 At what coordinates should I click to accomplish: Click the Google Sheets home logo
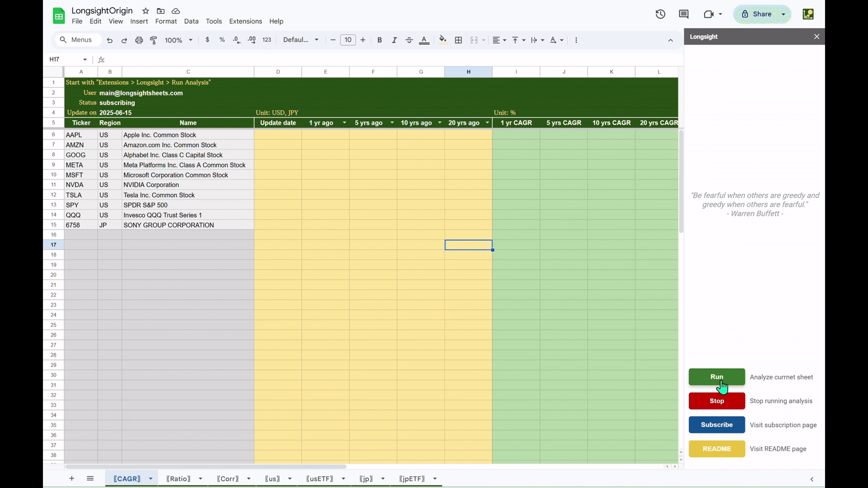(x=59, y=16)
